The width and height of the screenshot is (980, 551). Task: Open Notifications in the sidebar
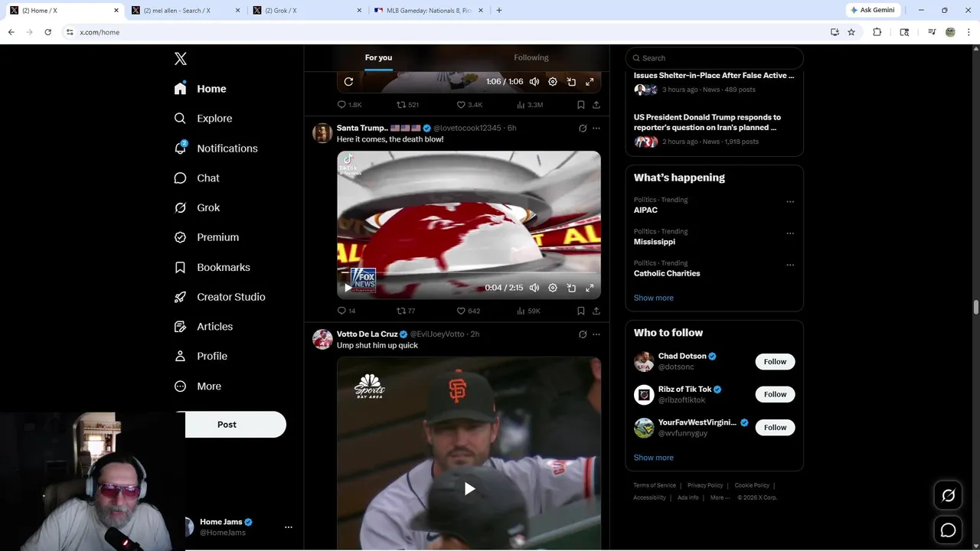(216, 148)
